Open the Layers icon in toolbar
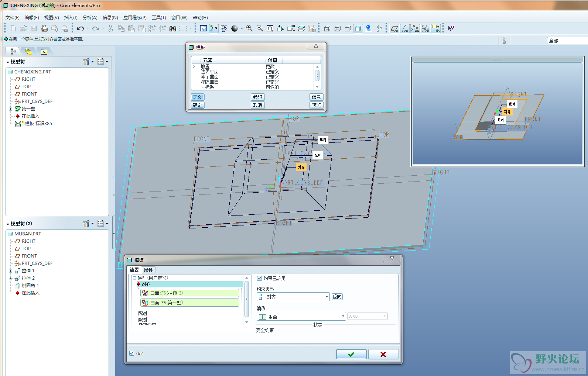The width and height of the screenshot is (588, 376). (301, 28)
